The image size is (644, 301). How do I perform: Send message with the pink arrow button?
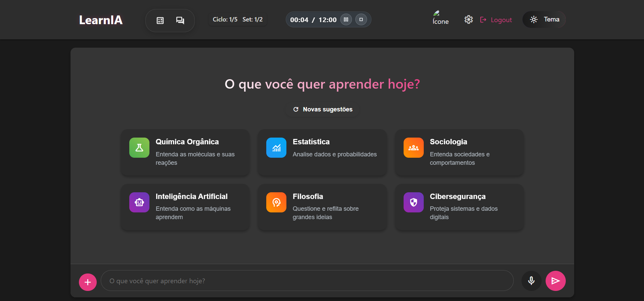click(555, 281)
